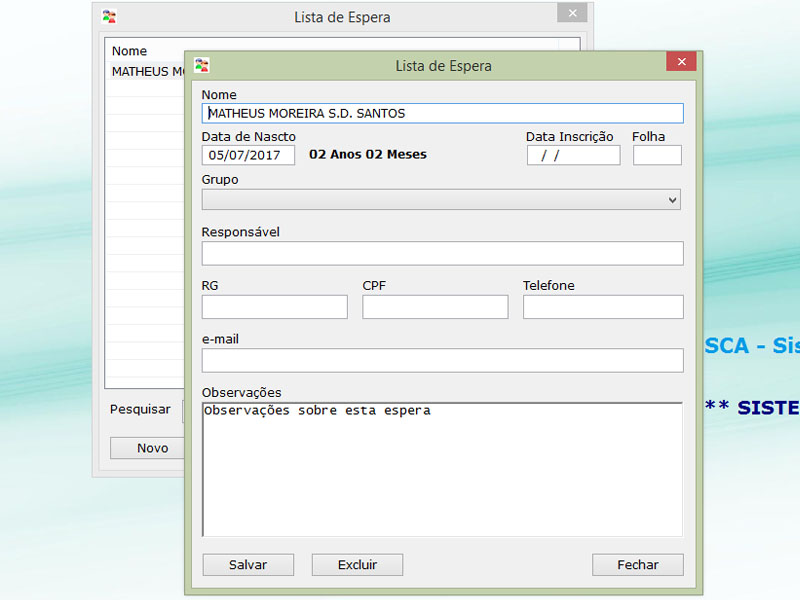Close the background Lista de Espera window
Image resolution: width=800 pixels, height=600 pixels.
[572, 13]
